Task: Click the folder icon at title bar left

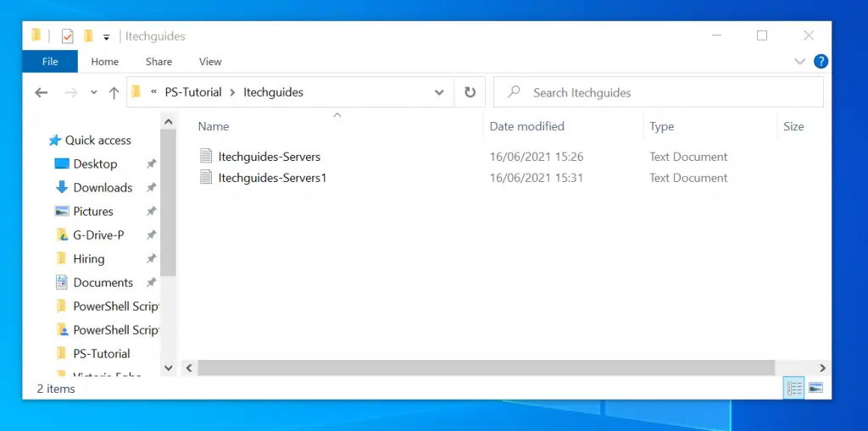Action: tap(36, 36)
